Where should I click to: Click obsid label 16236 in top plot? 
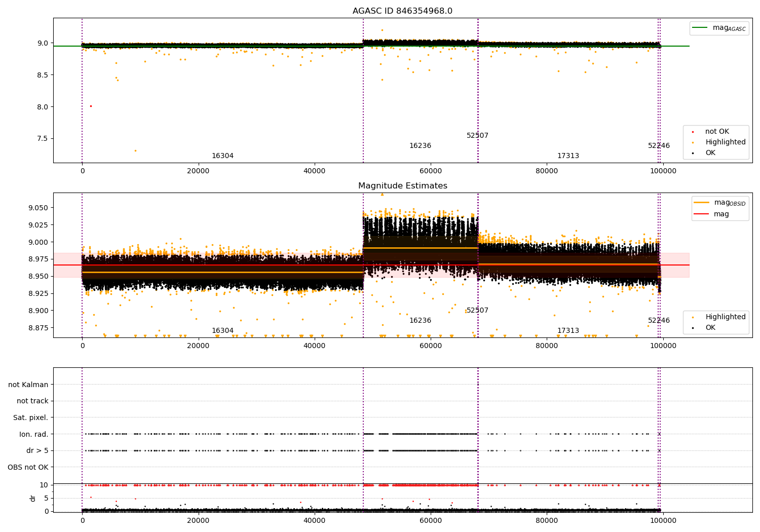pyautogui.click(x=420, y=146)
